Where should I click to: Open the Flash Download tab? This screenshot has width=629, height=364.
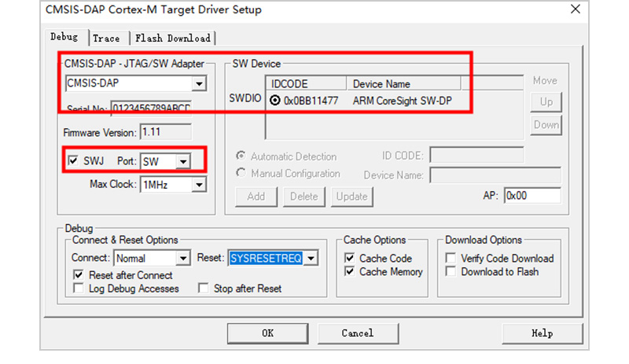click(x=172, y=38)
